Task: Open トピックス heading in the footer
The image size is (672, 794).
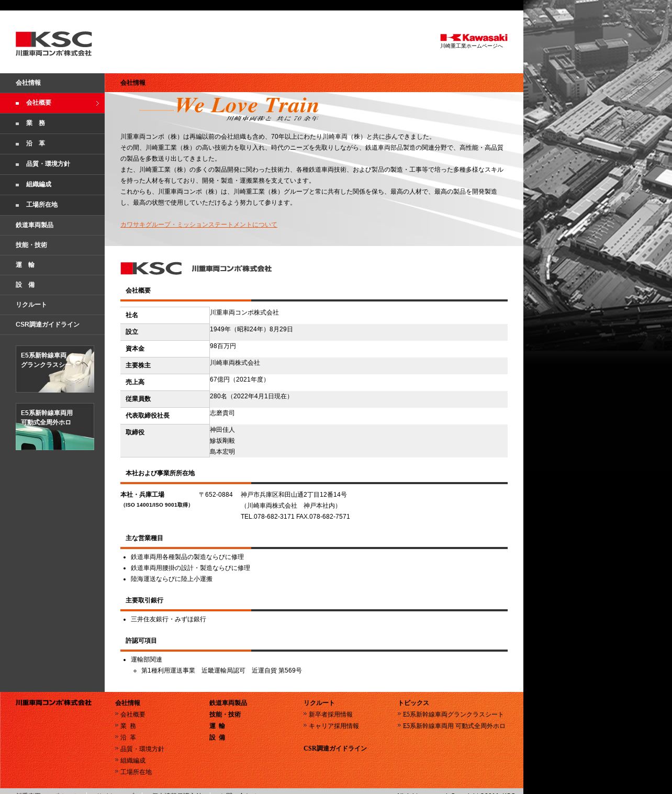Action: [413, 703]
